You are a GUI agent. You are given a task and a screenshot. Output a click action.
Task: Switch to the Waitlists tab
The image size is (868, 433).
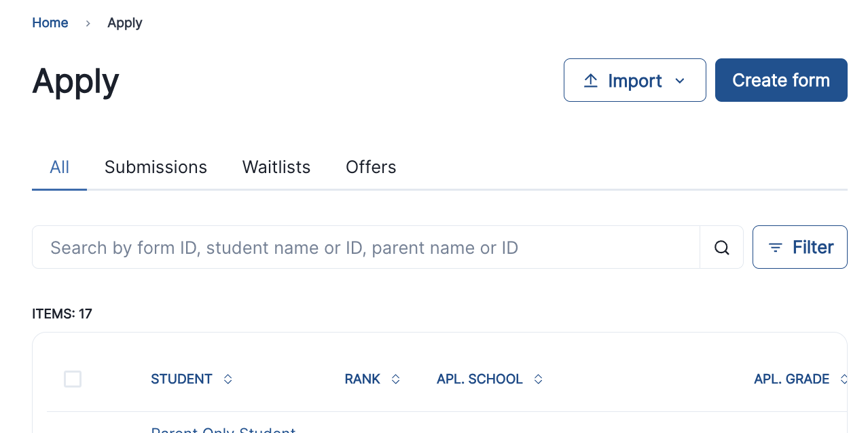[x=276, y=167]
